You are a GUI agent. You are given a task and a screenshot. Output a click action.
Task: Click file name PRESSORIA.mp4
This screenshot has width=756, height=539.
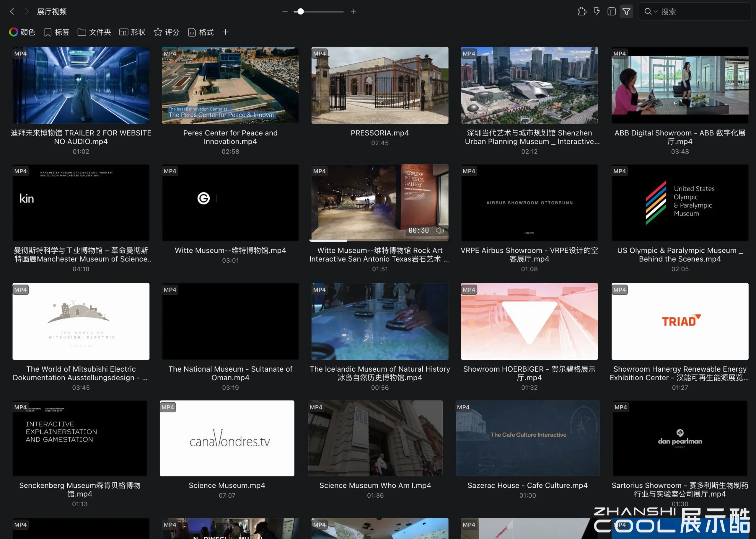tap(380, 133)
